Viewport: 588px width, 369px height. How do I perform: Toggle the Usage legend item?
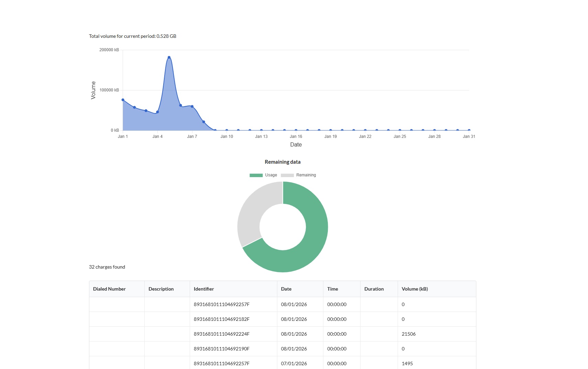[263, 175]
